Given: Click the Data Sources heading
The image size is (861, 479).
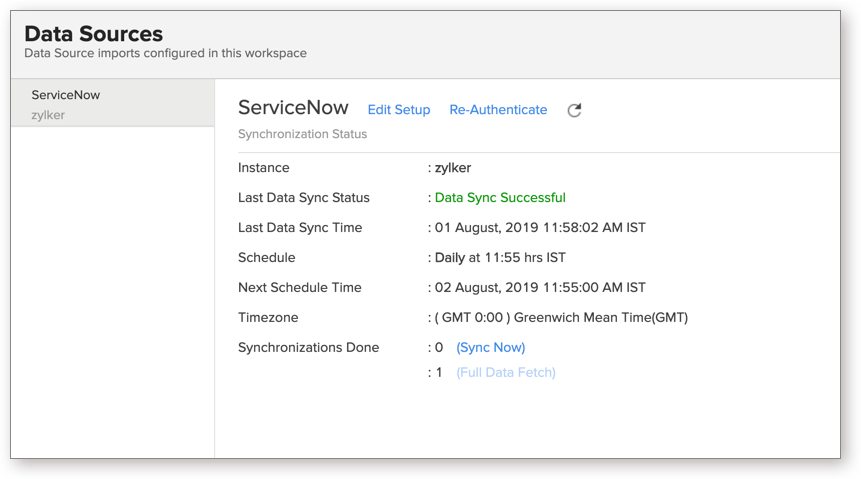Looking at the screenshot, I should coord(93,34).
